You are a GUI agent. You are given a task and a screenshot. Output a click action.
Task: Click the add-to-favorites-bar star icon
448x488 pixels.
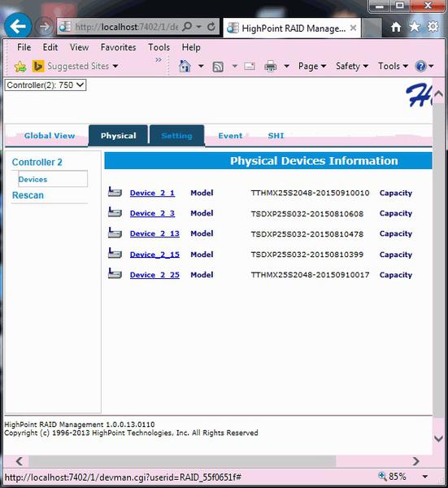coord(20,67)
